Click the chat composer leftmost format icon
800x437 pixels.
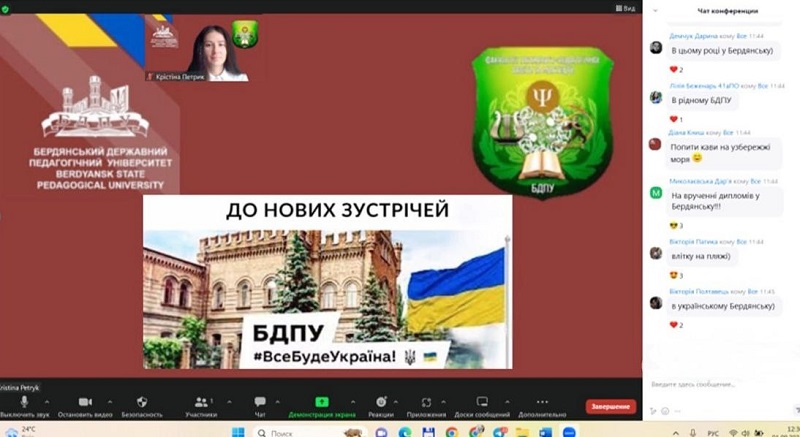(653, 411)
